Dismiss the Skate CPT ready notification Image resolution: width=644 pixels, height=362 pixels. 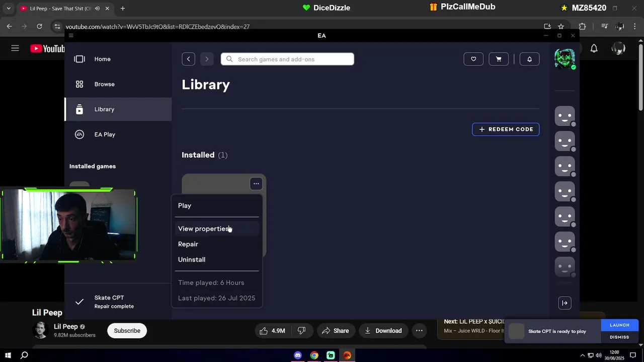point(619,337)
